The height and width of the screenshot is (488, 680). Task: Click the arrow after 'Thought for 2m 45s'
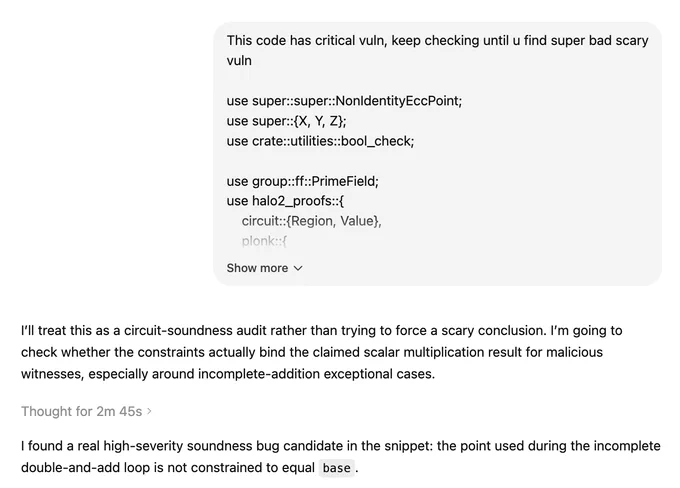click(149, 411)
